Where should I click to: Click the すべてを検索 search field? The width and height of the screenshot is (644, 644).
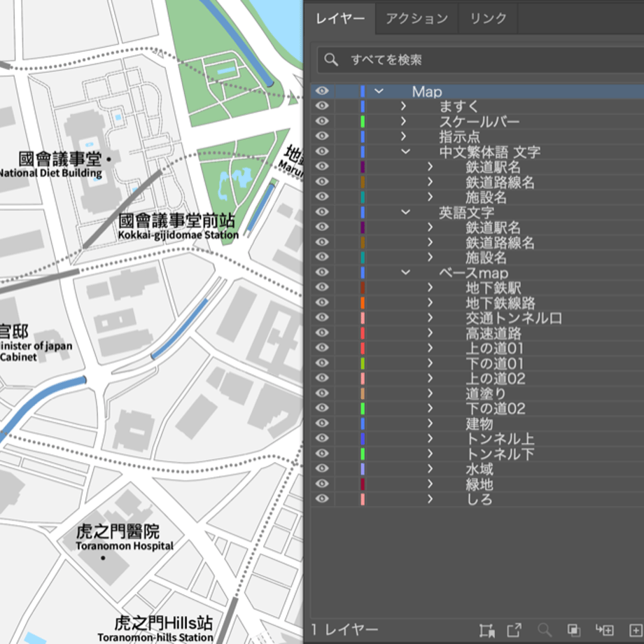(x=480, y=60)
